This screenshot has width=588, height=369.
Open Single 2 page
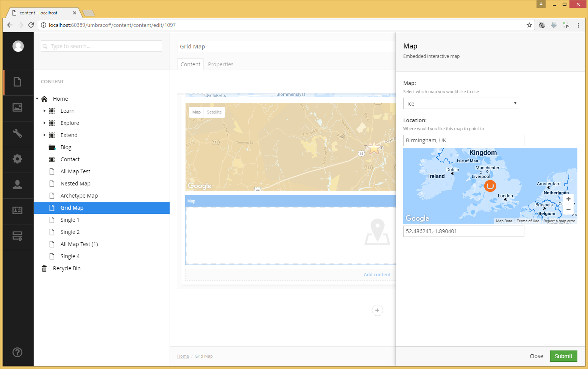tap(70, 232)
